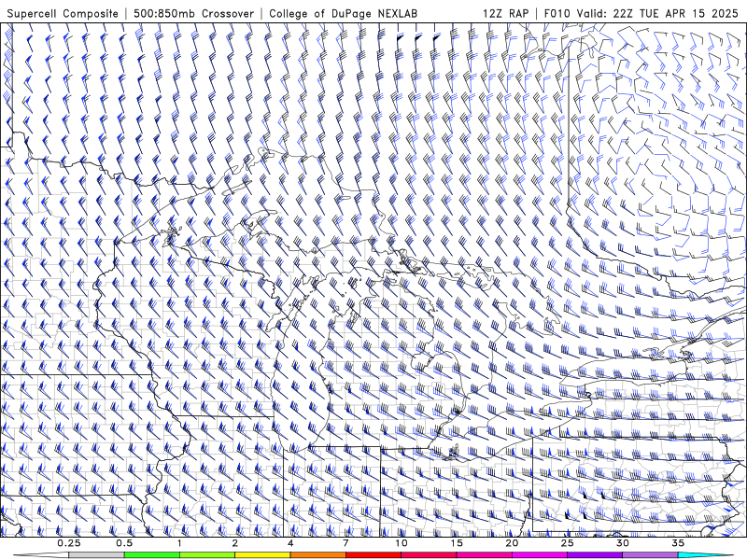Select the gray 0.25–0.5 legend color segment
747x560 pixels.
pos(96,555)
